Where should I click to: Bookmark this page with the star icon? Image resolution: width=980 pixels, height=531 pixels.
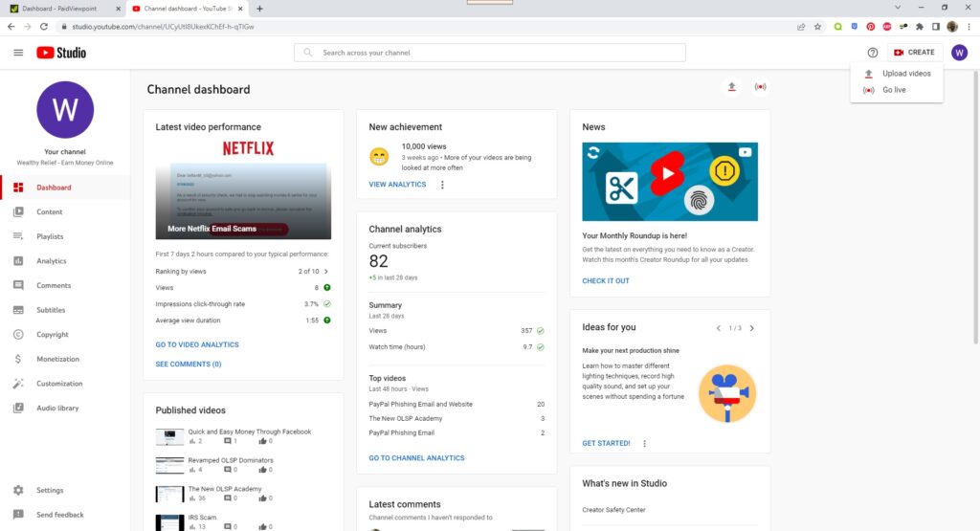[x=817, y=27]
